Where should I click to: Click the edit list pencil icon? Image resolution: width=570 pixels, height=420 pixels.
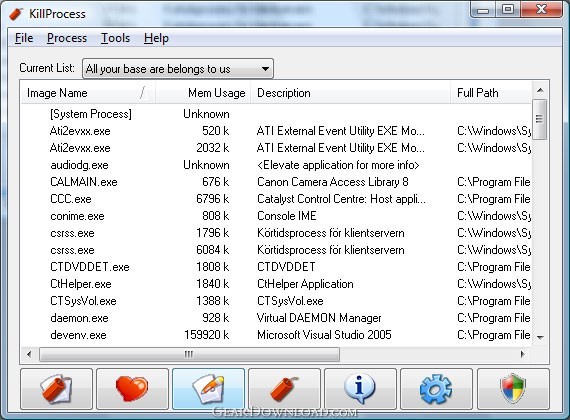[208, 389]
